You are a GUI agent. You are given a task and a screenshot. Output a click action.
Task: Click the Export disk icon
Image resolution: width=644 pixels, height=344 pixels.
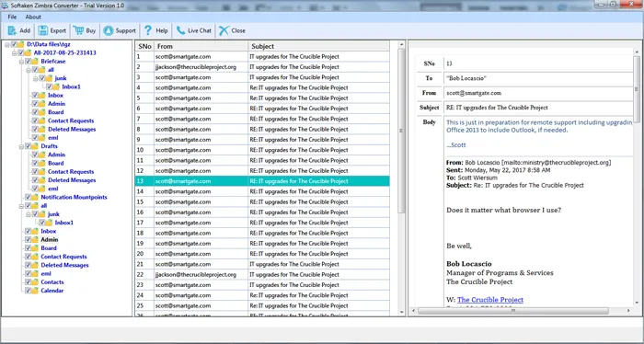(42, 30)
